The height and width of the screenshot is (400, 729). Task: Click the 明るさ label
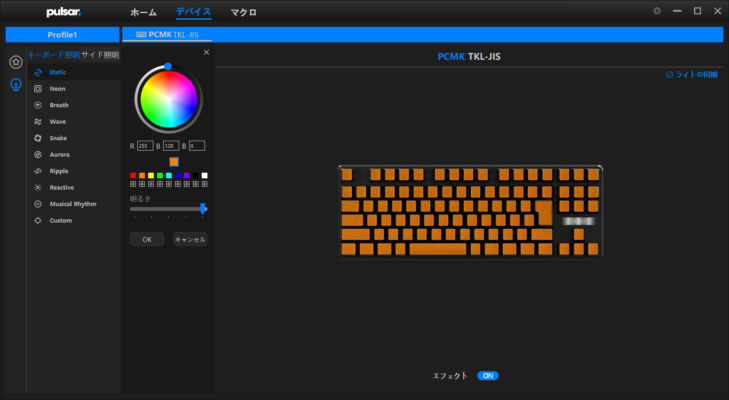[140, 199]
